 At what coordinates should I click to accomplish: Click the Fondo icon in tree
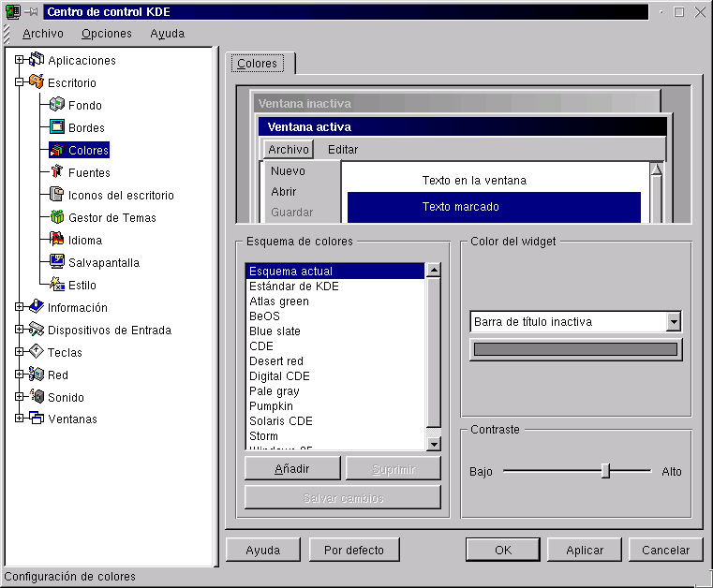(x=56, y=105)
